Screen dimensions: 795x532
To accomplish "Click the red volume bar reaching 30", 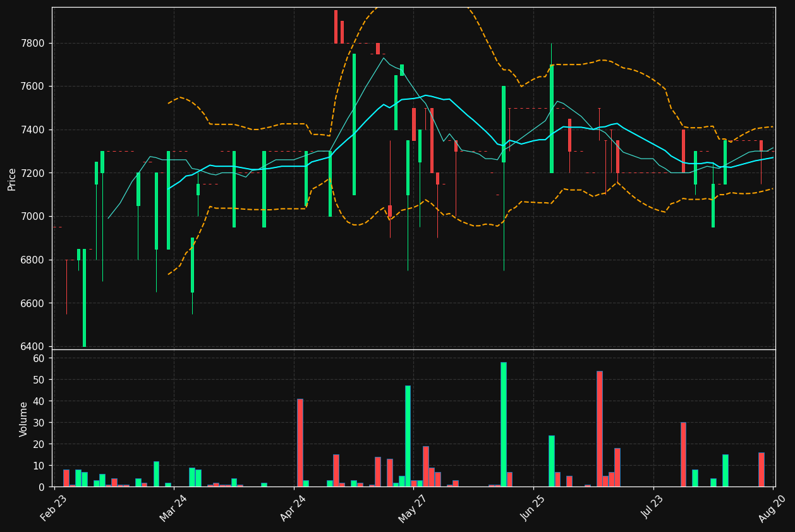I will point(683,454).
